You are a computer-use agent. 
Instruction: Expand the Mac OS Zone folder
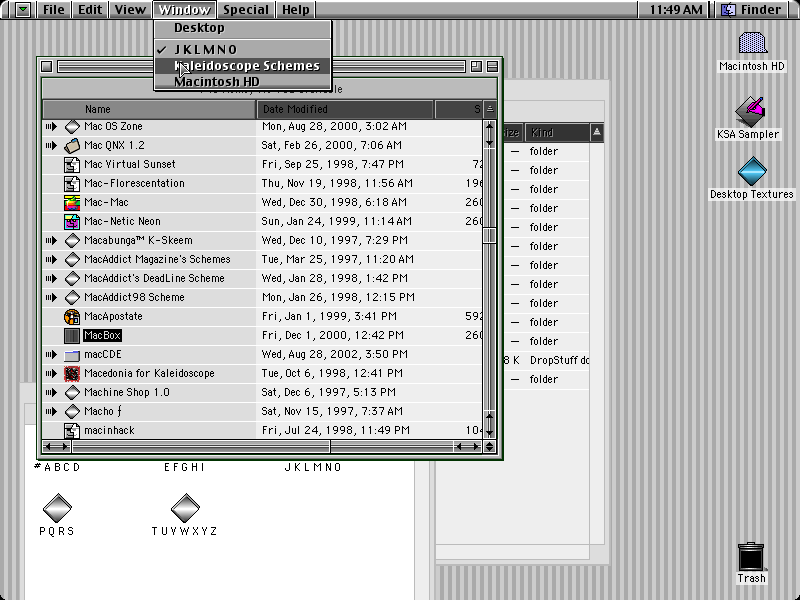coord(51,126)
